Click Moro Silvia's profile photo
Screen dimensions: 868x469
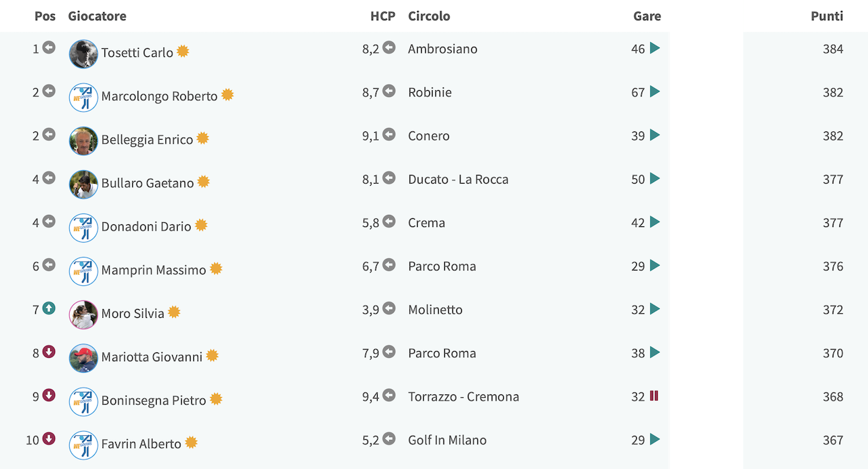(83, 314)
